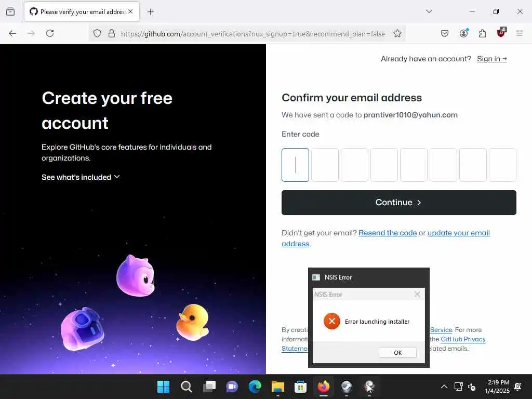The image size is (532, 399).
Task: Open the Extensions puzzle icon
Action: tap(482, 33)
